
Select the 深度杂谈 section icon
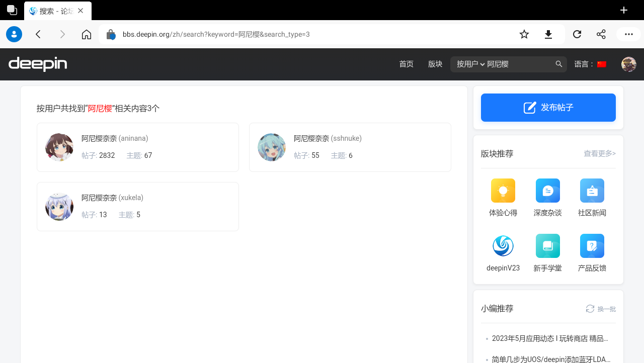(x=547, y=191)
